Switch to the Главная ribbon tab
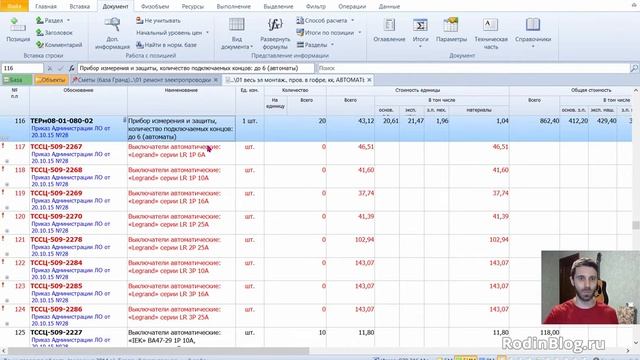 click(x=46, y=7)
